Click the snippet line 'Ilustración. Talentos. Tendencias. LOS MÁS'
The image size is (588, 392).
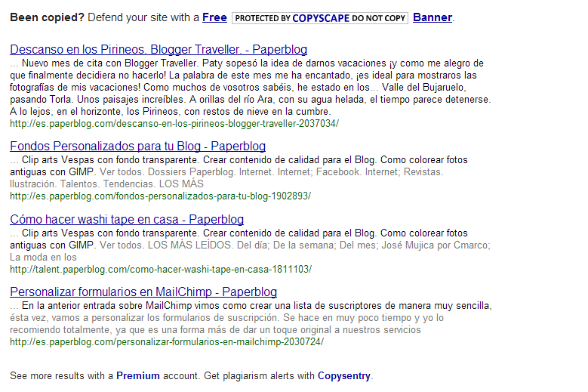click(106, 184)
